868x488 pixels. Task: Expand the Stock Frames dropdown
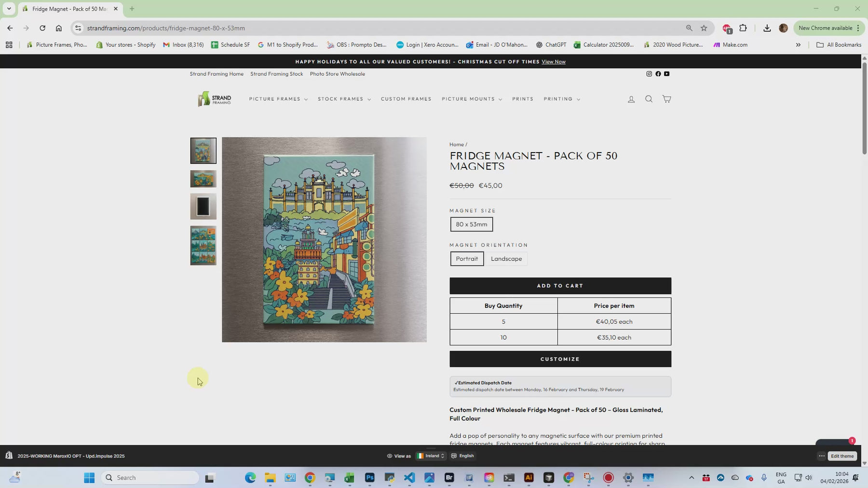coord(344,99)
